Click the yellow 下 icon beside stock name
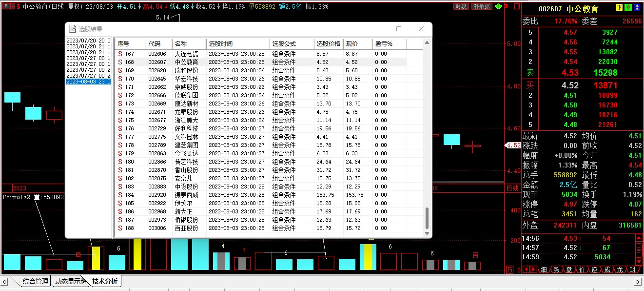 [x=620, y=7]
